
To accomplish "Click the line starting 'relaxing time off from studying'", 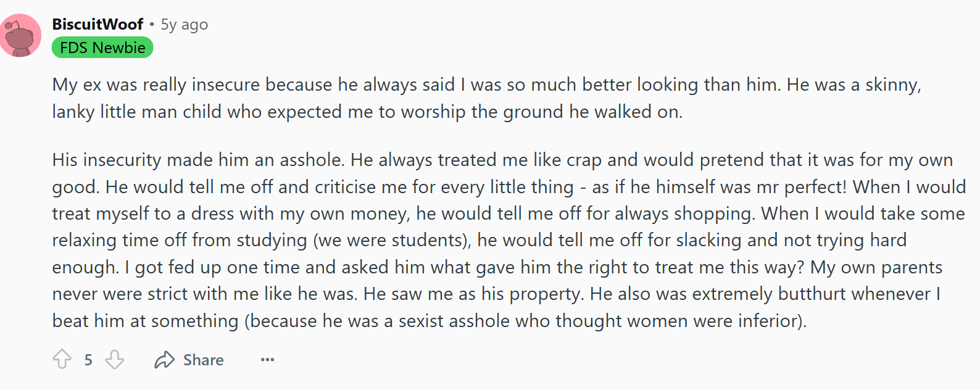I will click(x=480, y=240).
